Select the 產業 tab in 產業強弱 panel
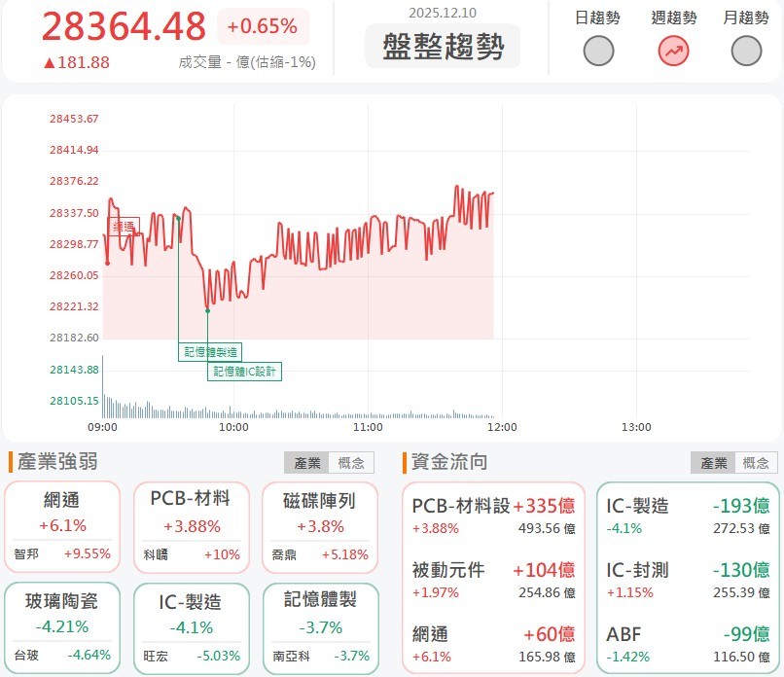 point(306,462)
